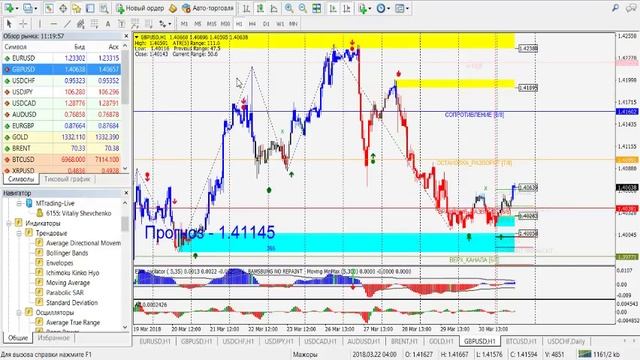The image size is (640, 360).
Task: Toggle the Market Watch window icon
Action: [49, 8]
